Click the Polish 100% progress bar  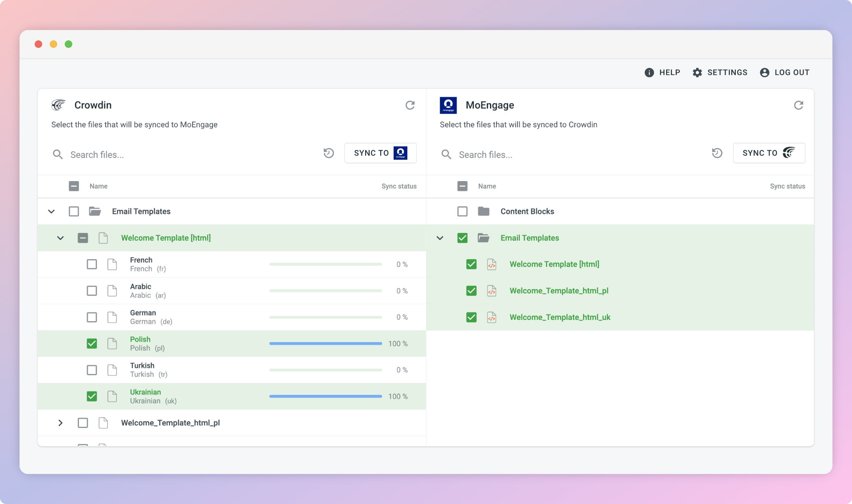pos(326,343)
